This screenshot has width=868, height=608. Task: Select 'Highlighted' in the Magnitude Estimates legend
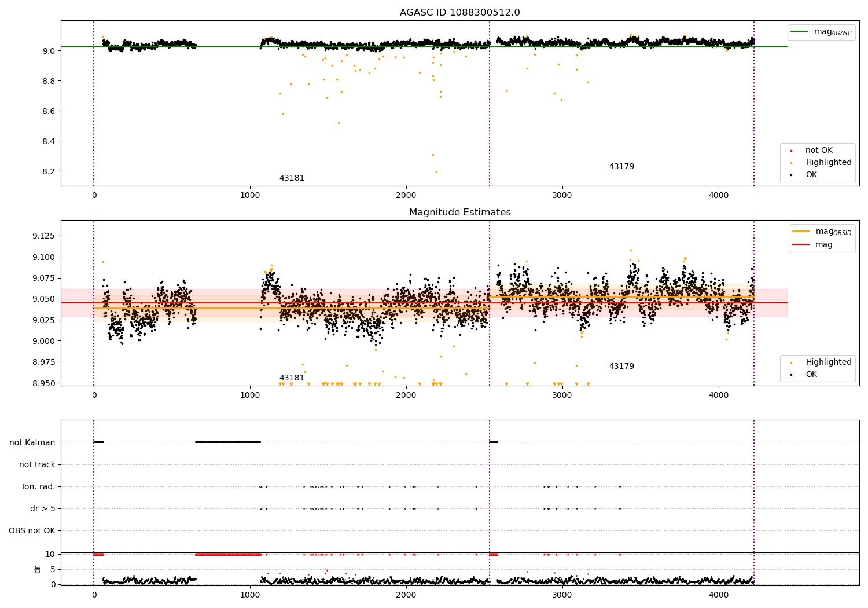[829, 362]
